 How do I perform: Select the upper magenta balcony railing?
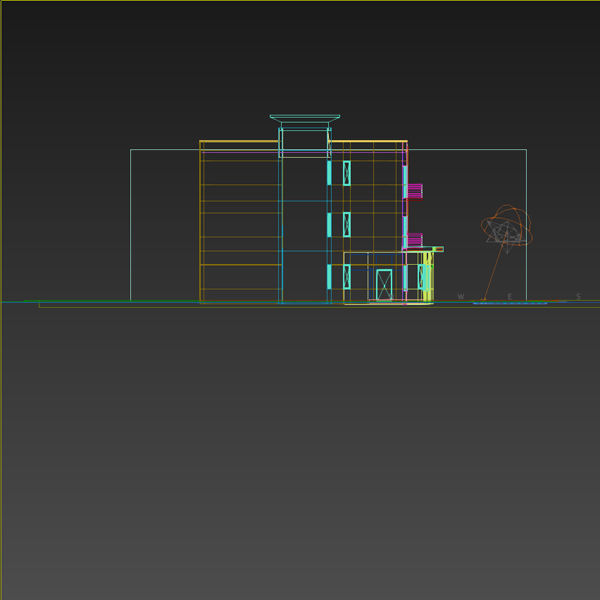tap(415, 191)
